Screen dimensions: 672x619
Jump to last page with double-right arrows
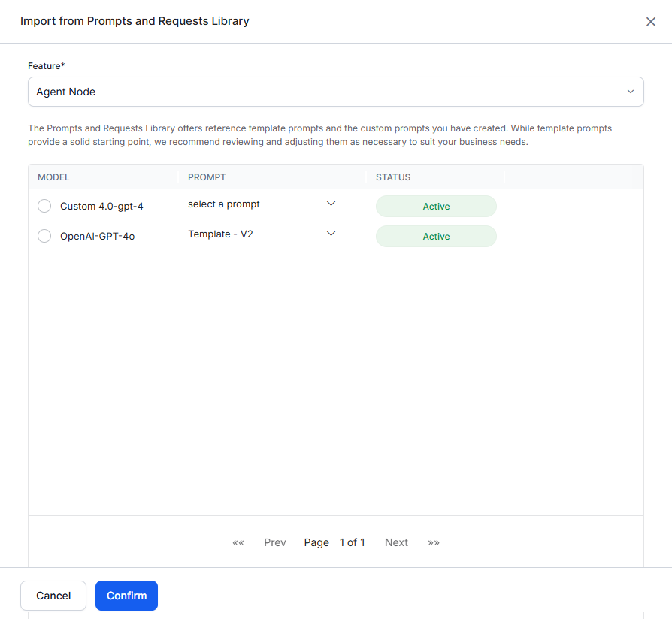(434, 542)
